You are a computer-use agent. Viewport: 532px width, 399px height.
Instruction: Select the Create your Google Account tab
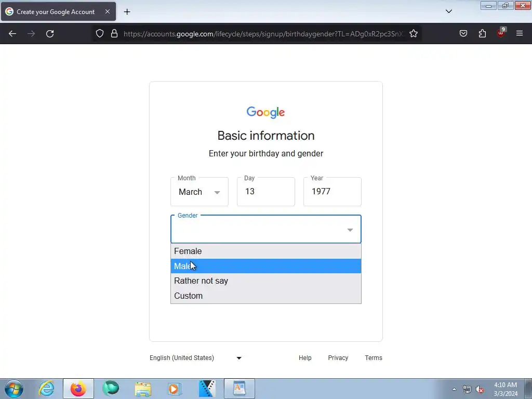(58, 11)
